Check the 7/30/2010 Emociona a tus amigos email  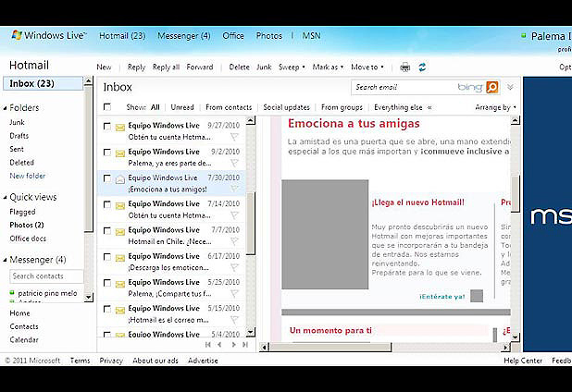tap(106, 178)
